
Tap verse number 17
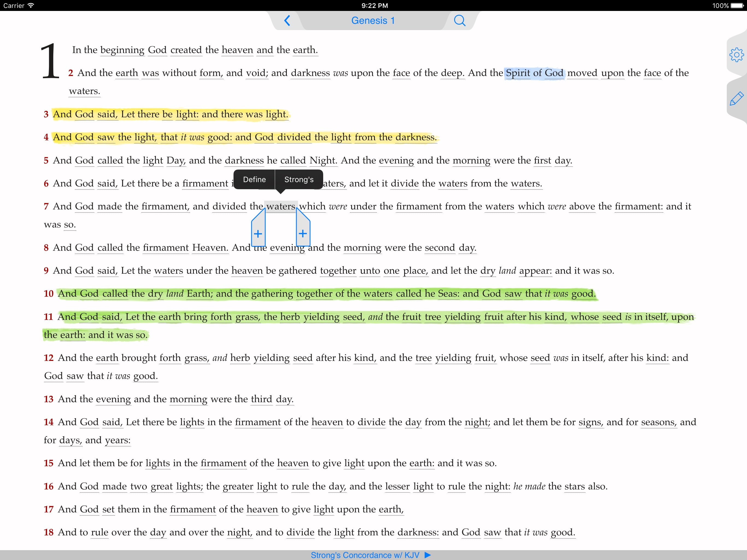pyautogui.click(x=49, y=509)
